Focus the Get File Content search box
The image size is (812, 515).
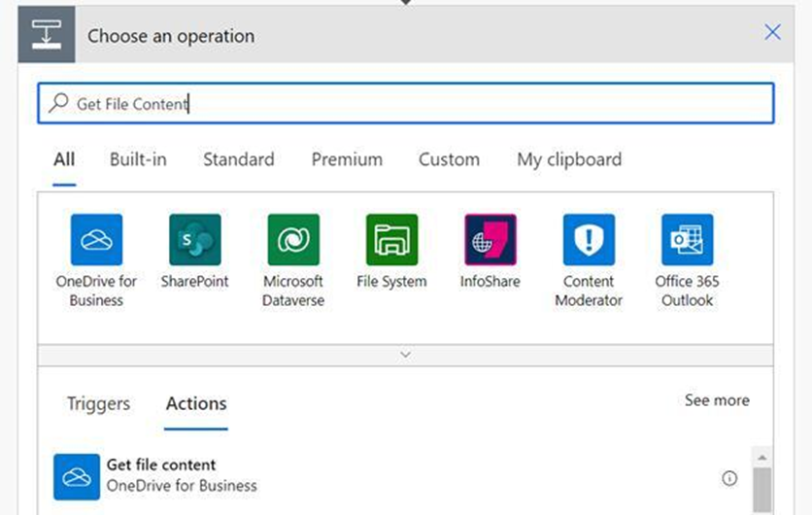pos(406,103)
